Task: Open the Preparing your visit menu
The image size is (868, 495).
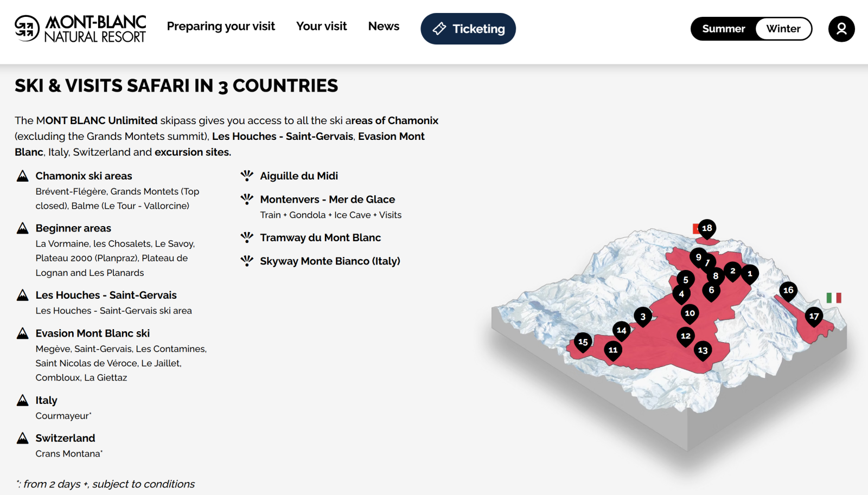Action: (x=221, y=26)
